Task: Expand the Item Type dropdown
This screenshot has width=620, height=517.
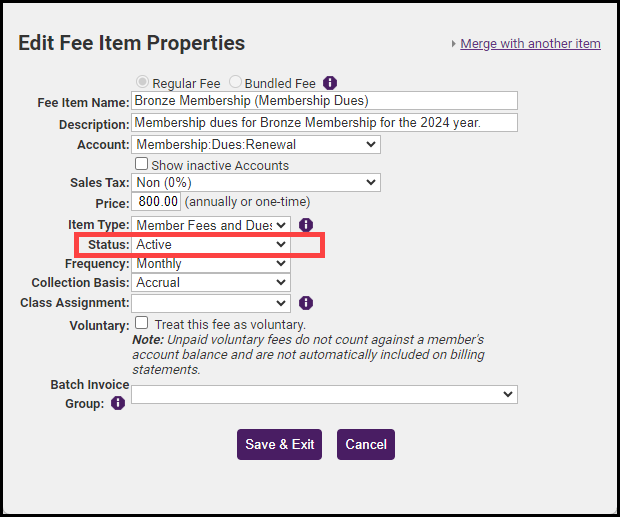Action: coord(211,225)
